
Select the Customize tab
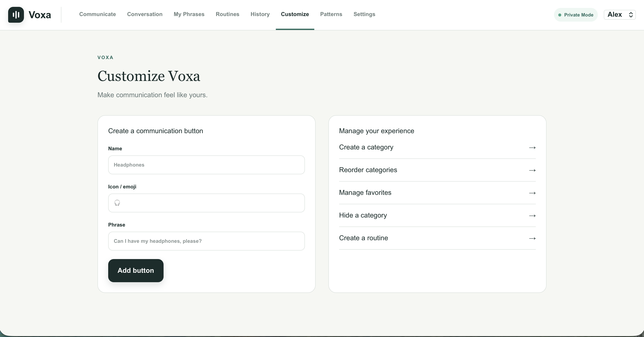pyautogui.click(x=295, y=14)
